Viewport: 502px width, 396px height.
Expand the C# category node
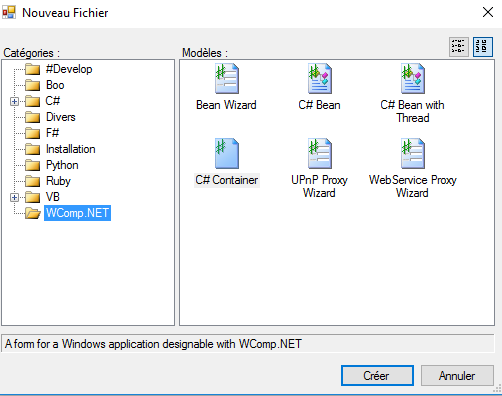(14, 101)
